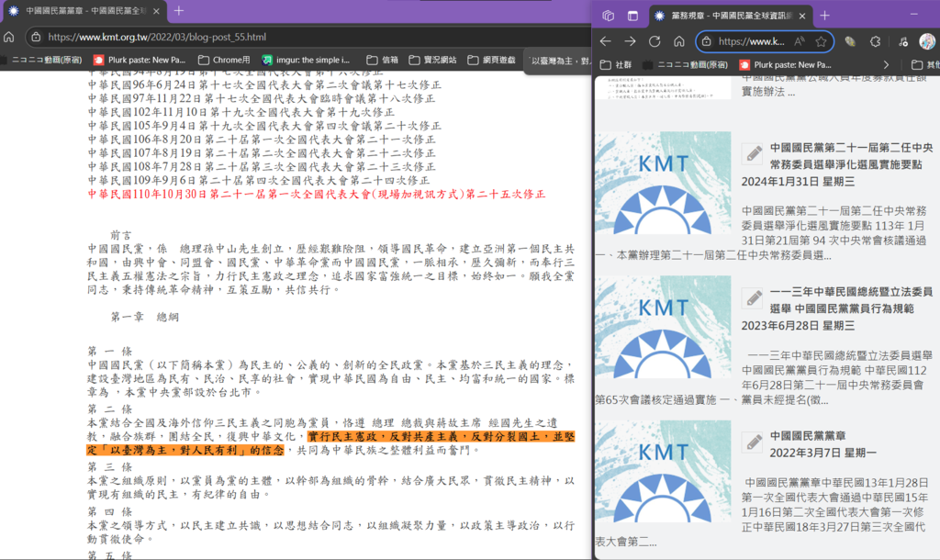
Task: Click Home icon in left browser window
Action: pos(9,37)
